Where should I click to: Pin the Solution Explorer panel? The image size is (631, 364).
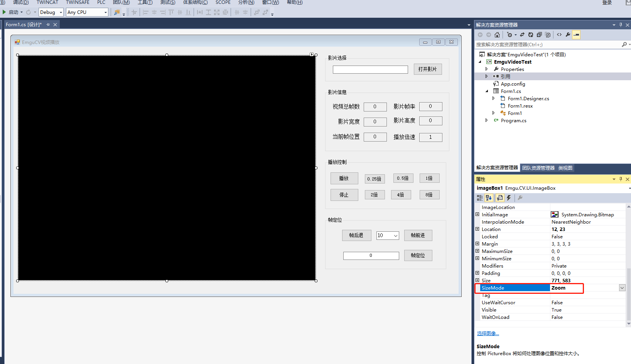tap(621, 25)
